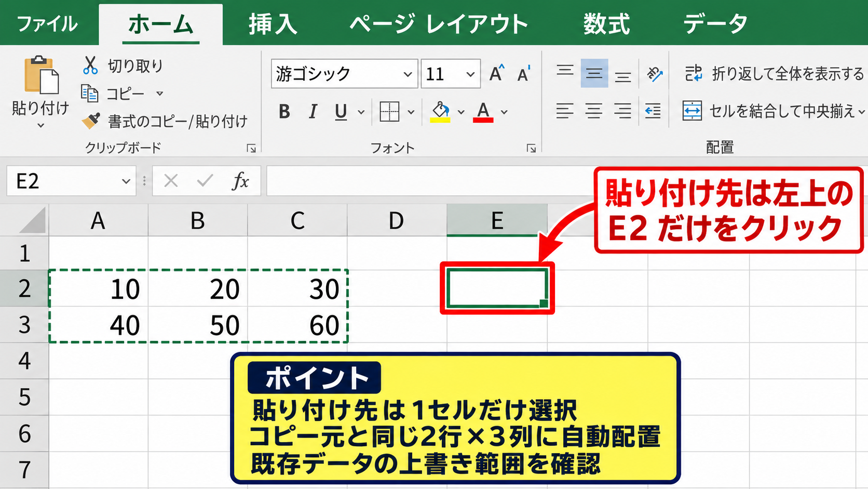Open the font size 11 dropdown
This screenshot has height=489, width=868.
click(470, 74)
